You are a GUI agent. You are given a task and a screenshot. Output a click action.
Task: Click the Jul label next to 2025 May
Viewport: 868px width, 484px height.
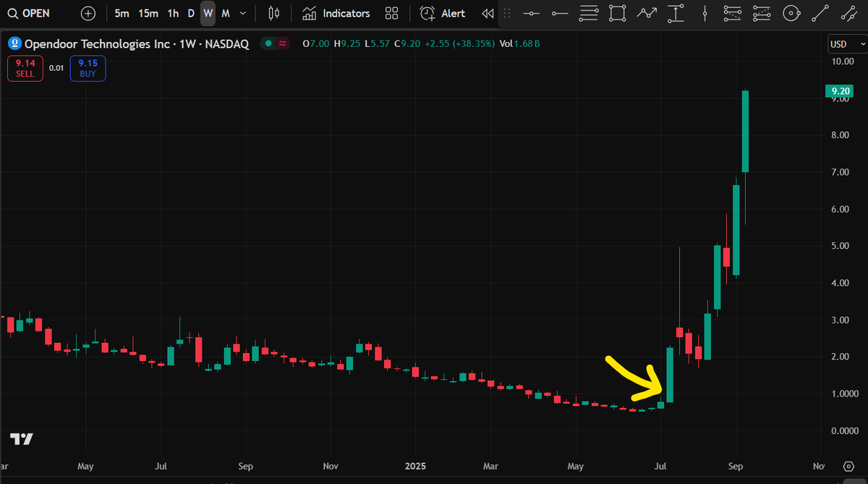click(x=661, y=466)
